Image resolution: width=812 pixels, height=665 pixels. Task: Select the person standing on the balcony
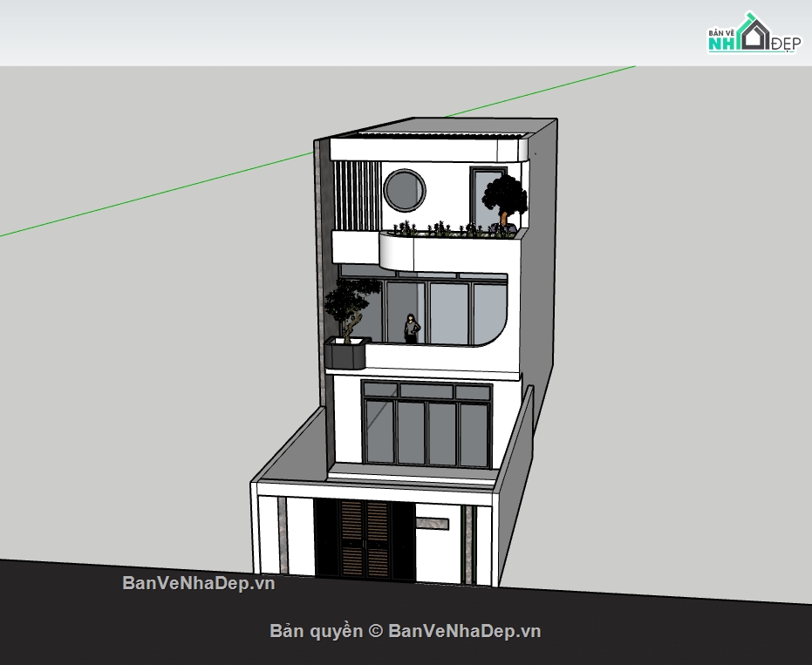(x=411, y=328)
